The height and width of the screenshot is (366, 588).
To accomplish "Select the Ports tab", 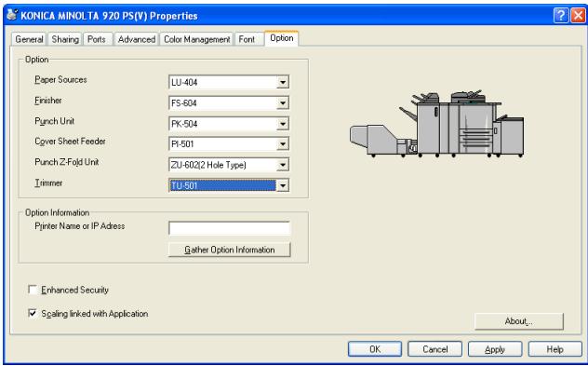I will point(97,39).
